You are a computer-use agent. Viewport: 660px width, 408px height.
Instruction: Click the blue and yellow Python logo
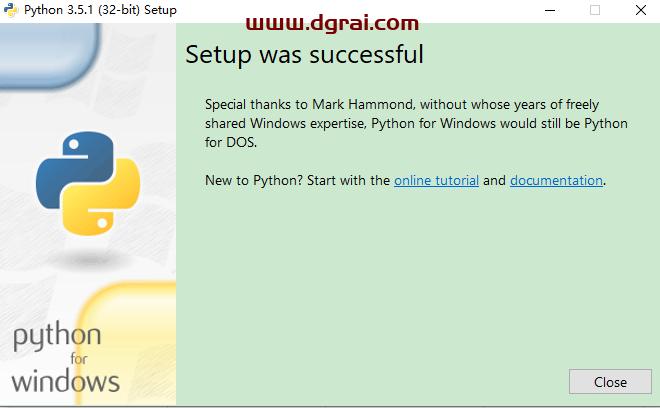(88, 181)
